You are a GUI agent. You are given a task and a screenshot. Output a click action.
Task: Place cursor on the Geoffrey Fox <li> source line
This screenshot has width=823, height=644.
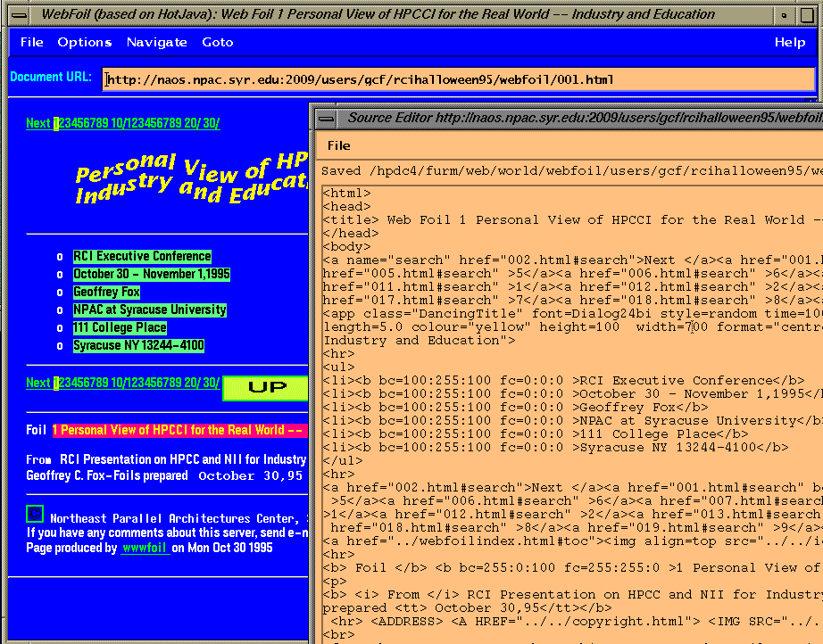pyautogui.click(x=515, y=407)
